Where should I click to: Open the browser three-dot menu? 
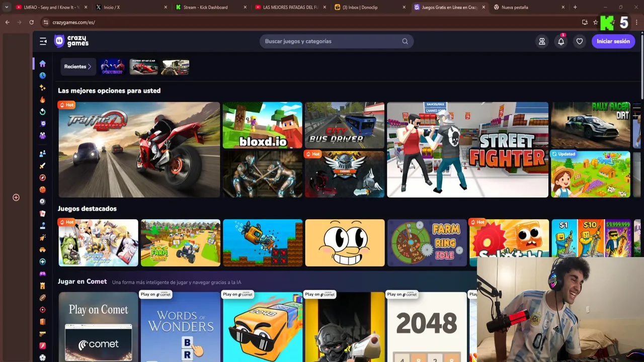coord(637,22)
